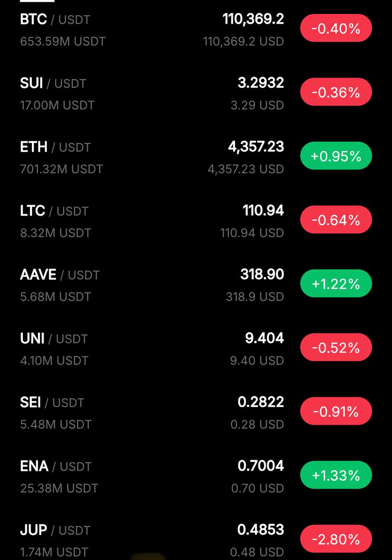The height and width of the screenshot is (560, 392).
Task: Tap the BTC -0.40% change badge
Action: point(336,28)
